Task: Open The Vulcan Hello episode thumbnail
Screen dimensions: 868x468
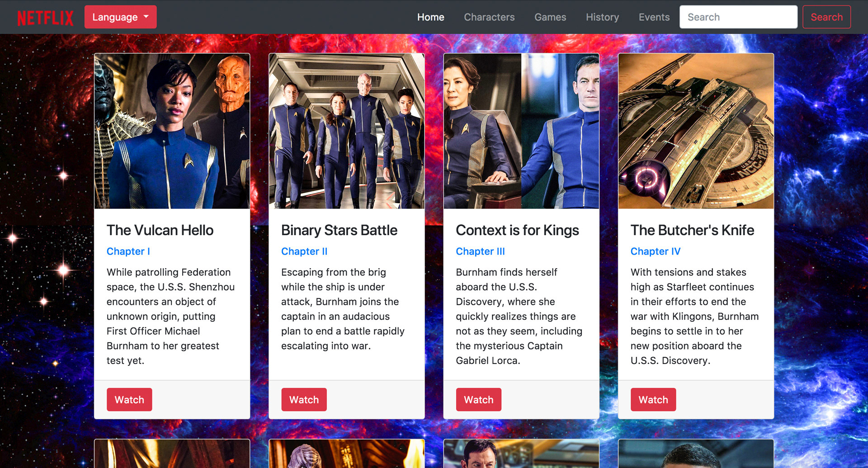Action: point(172,131)
